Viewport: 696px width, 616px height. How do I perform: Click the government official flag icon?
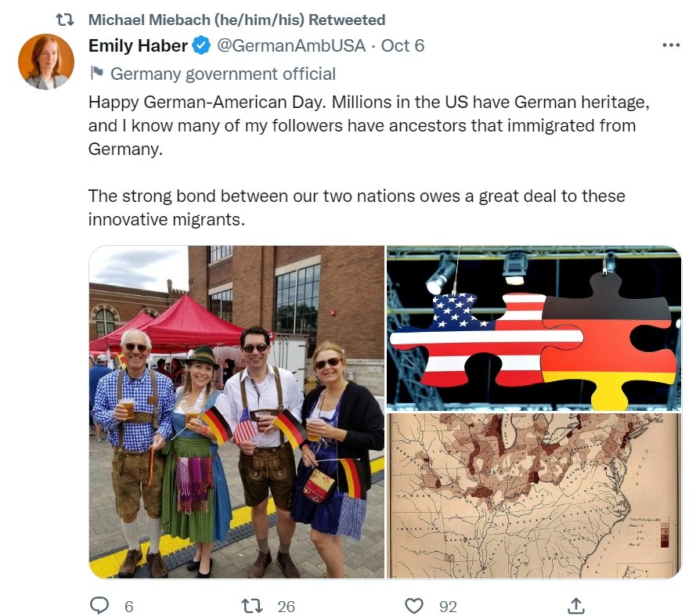(97, 73)
